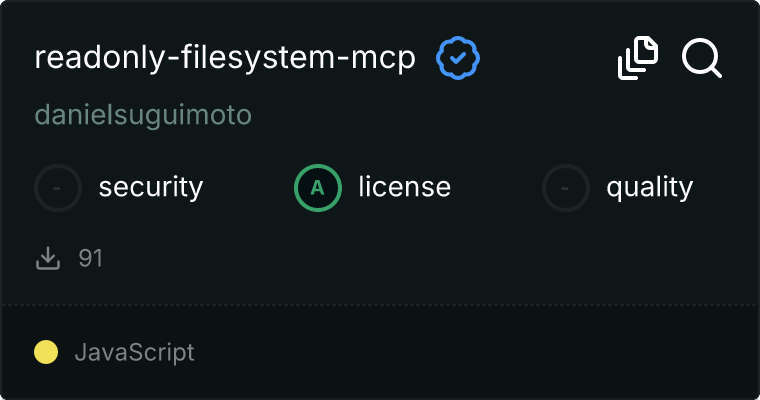Viewport: 760px width, 400px height.
Task: Click the dark footer strip beside JavaScript
Action: (x=480, y=352)
